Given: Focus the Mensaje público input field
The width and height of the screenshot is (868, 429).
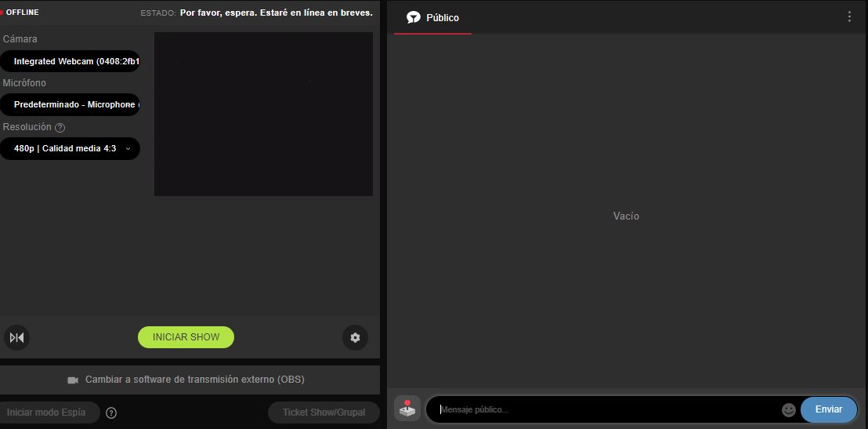Looking at the screenshot, I should point(609,409).
